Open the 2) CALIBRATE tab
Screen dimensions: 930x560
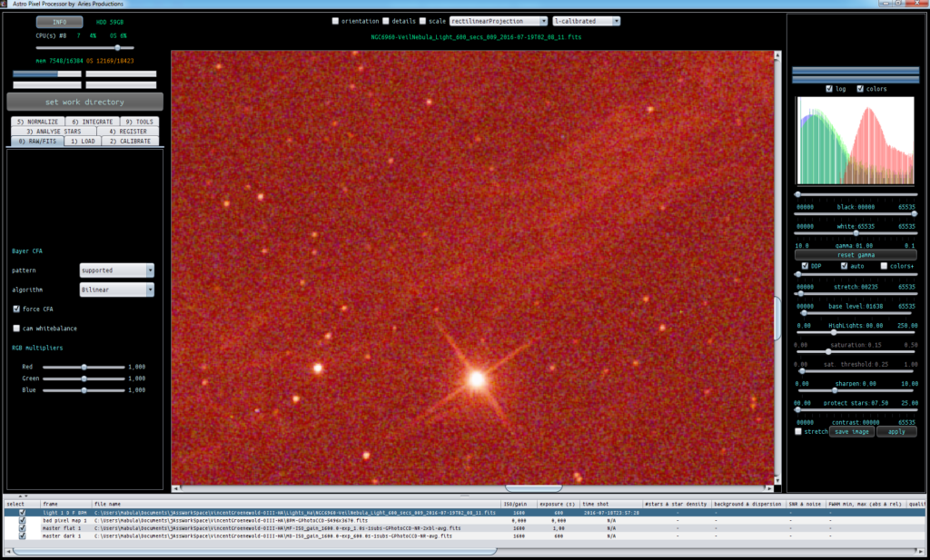(x=130, y=141)
